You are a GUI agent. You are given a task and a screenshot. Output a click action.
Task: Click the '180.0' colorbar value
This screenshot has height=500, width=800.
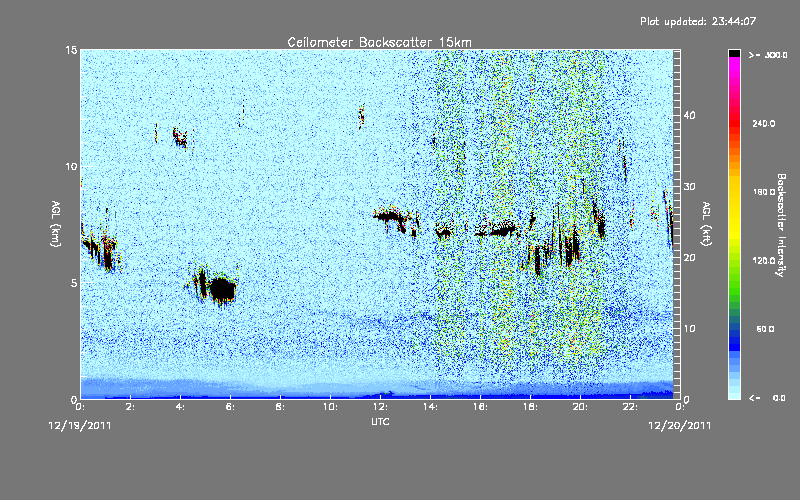(x=764, y=192)
